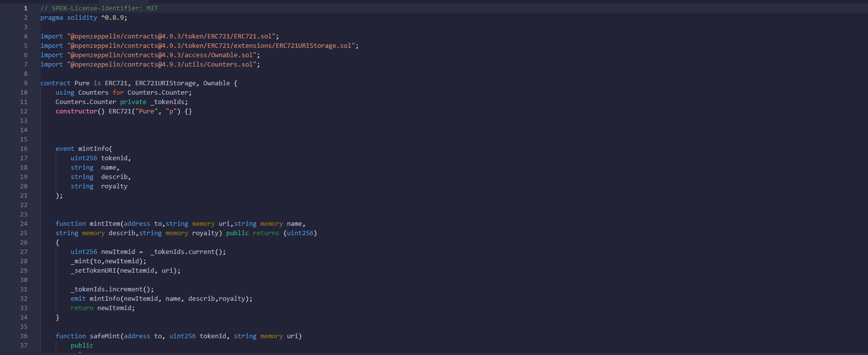Click the 'string name,' event parameter
The width and height of the screenshot is (868, 355).
click(95, 167)
